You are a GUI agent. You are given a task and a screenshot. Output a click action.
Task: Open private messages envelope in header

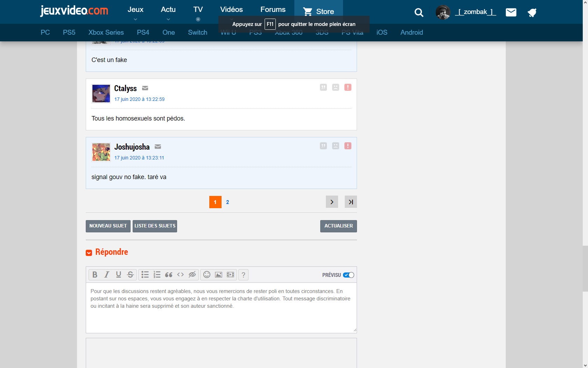pyautogui.click(x=511, y=13)
